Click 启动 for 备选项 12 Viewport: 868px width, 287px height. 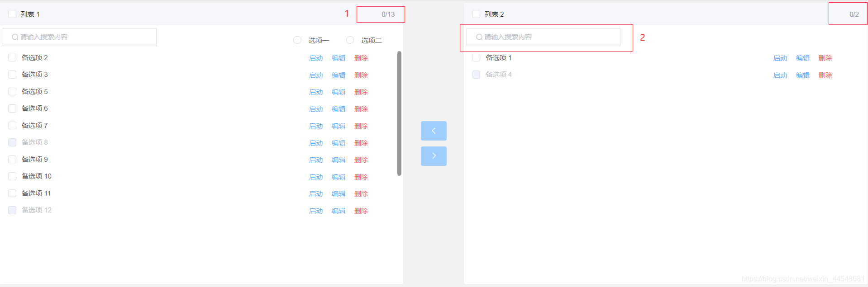316,211
